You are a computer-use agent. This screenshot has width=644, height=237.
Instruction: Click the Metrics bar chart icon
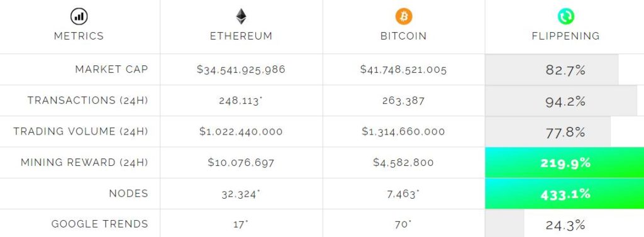pos(79,16)
